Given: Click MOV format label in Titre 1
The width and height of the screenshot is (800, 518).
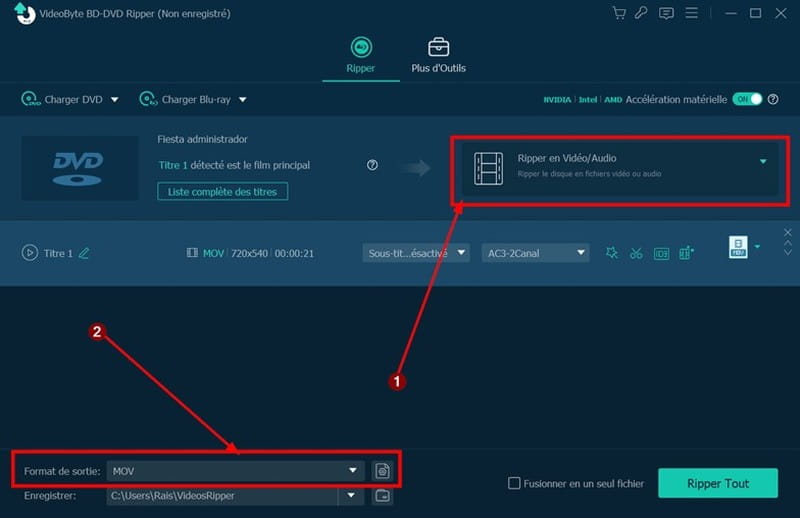Looking at the screenshot, I should (x=213, y=253).
